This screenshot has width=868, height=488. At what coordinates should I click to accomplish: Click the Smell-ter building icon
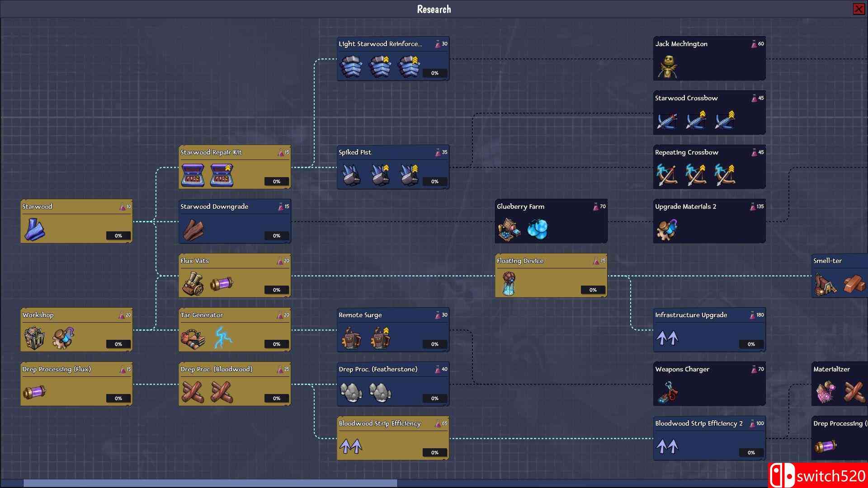826,284
